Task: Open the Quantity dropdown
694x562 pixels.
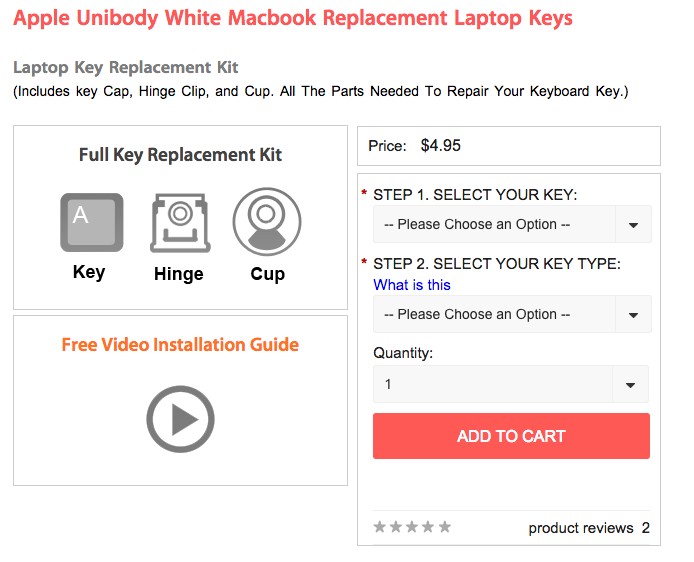Action: tap(510, 384)
